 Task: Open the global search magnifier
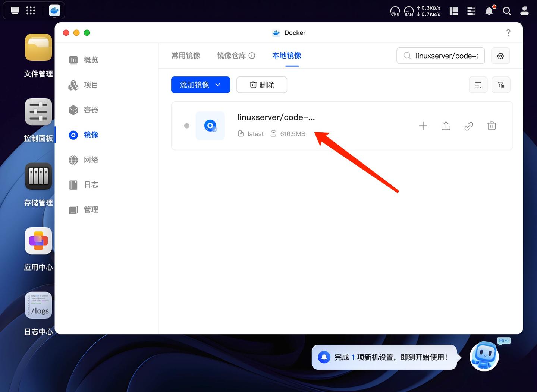pos(507,11)
